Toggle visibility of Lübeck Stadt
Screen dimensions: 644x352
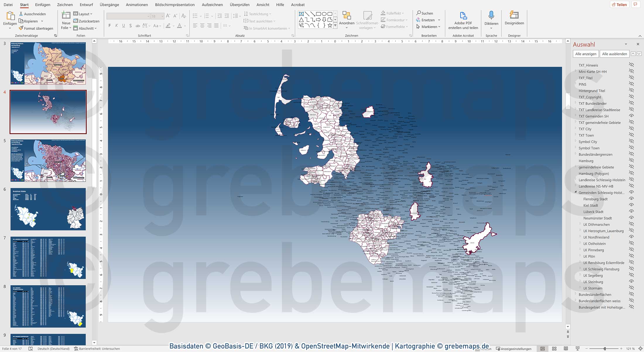tap(631, 212)
